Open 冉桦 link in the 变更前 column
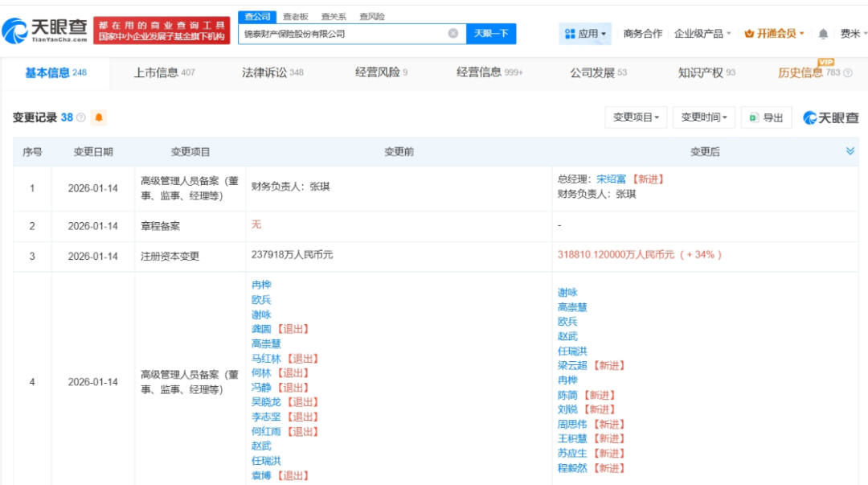Image resolution: width=868 pixels, height=485 pixels. coord(261,285)
